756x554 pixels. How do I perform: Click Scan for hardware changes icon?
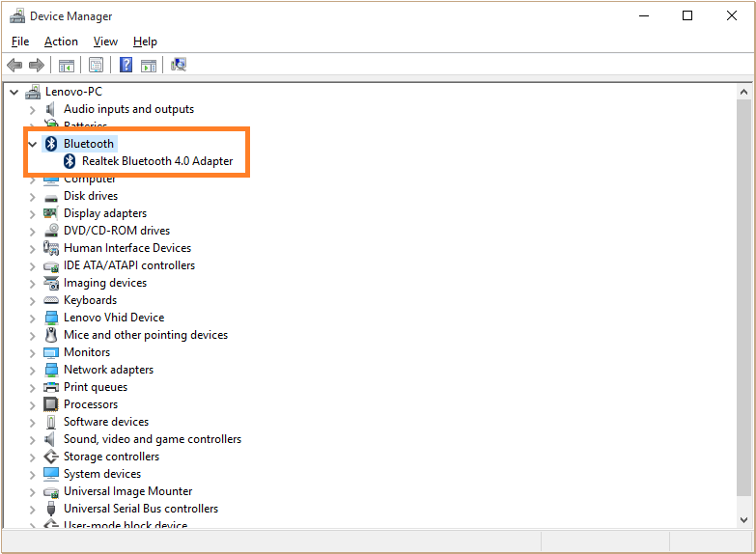click(179, 65)
